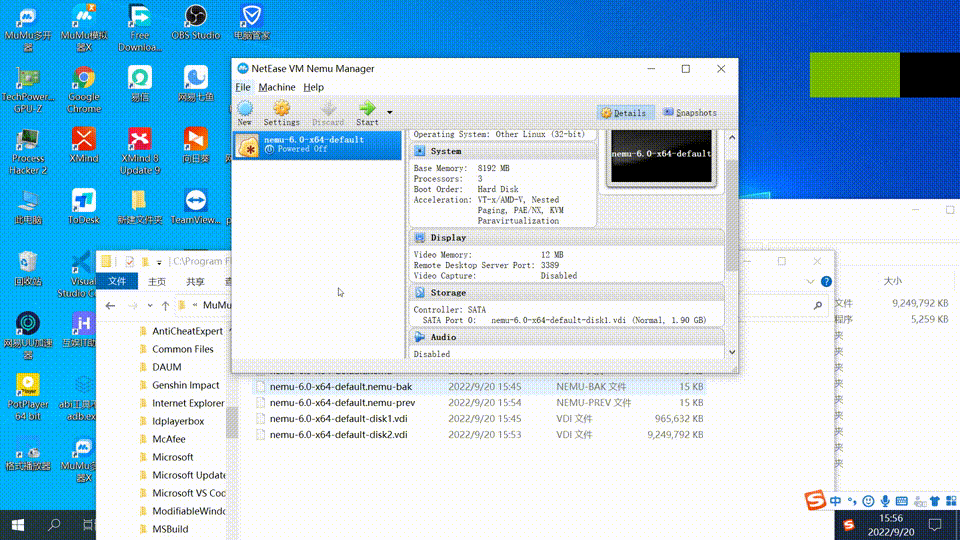
Task: Launch TeamViewer from the desktop
Action: 196,207
